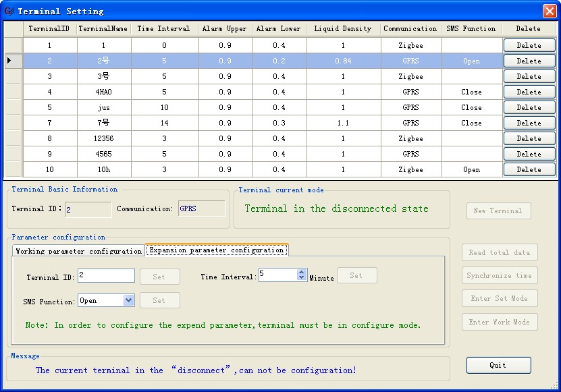561x392 pixels.
Task: Decrease the Time Interval with down arrow
Action: tap(301, 278)
